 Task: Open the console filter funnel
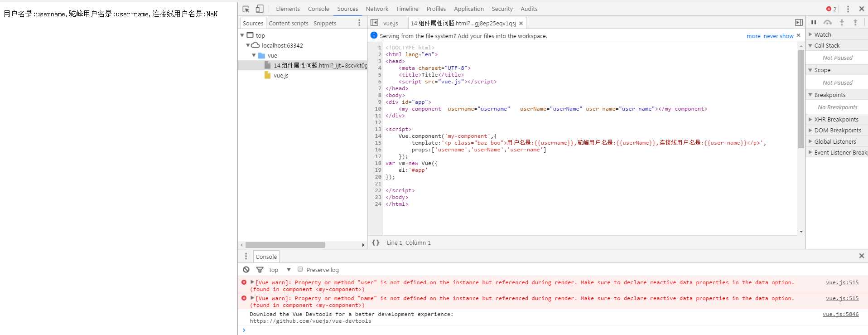tap(260, 269)
